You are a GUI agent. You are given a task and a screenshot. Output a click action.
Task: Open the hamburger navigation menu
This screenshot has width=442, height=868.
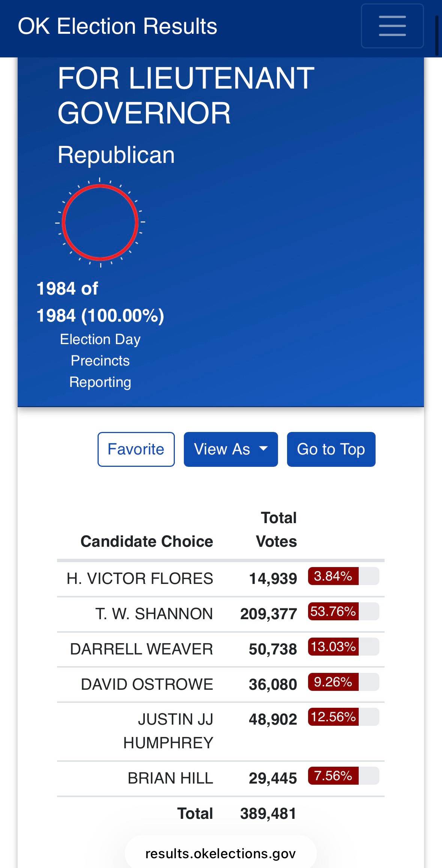coord(392,26)
